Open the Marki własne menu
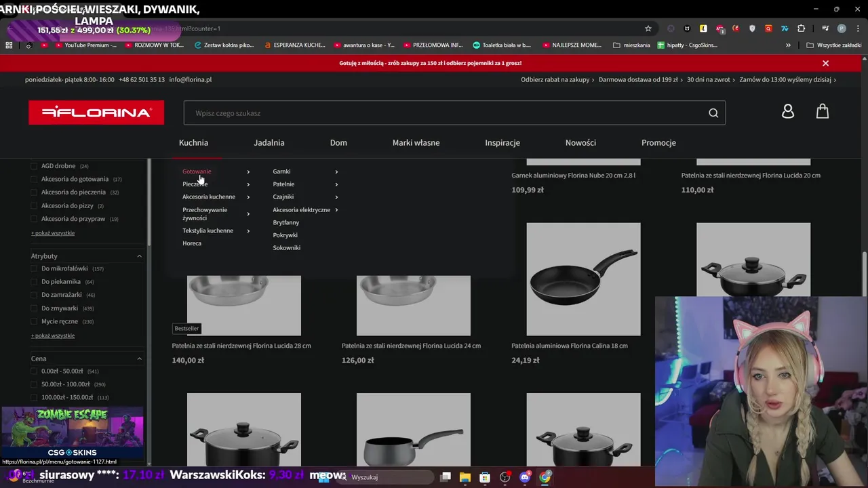This screenshot has height=488, width=868. (416, 142)
